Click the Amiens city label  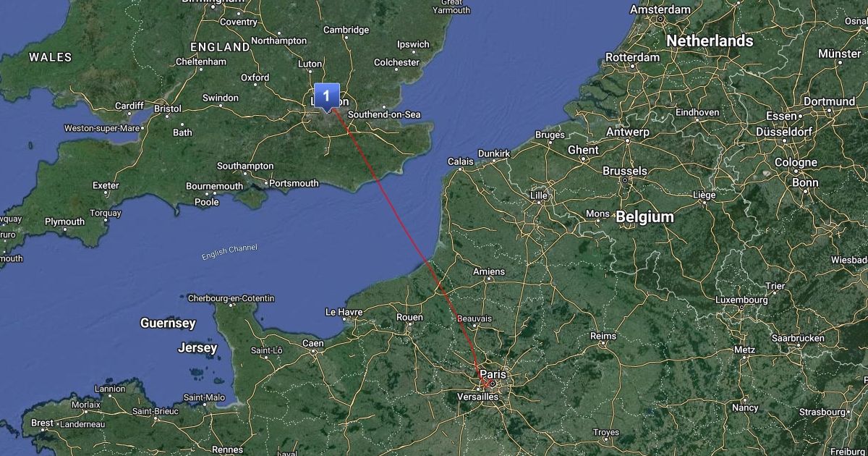pos(488,271)
